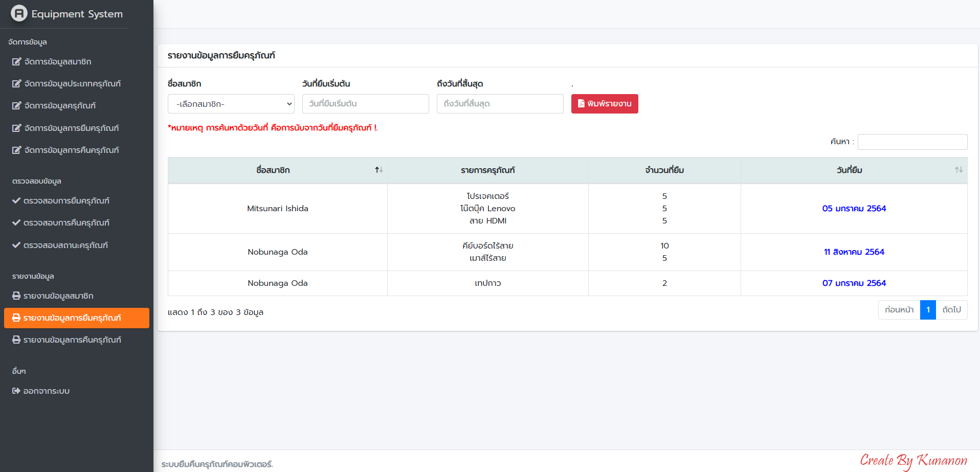Click the วันที่ยืมเริ่มต้น start date field
The height and width of the screenshot is (472, 980).
[365, 104]
